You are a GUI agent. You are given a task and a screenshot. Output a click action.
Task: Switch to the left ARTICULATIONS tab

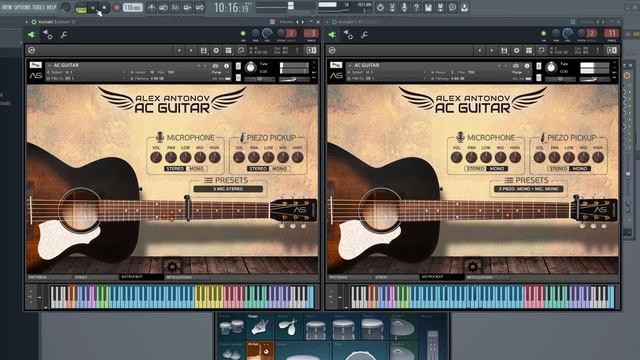187,277
